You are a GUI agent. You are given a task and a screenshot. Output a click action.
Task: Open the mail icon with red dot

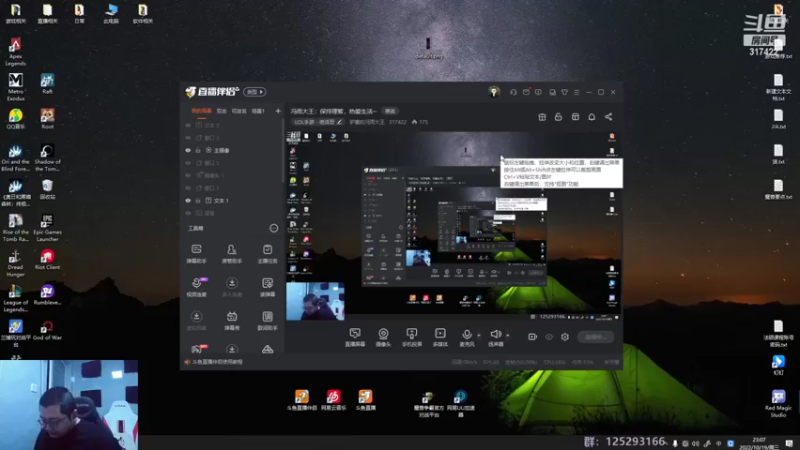coord(526,92)
